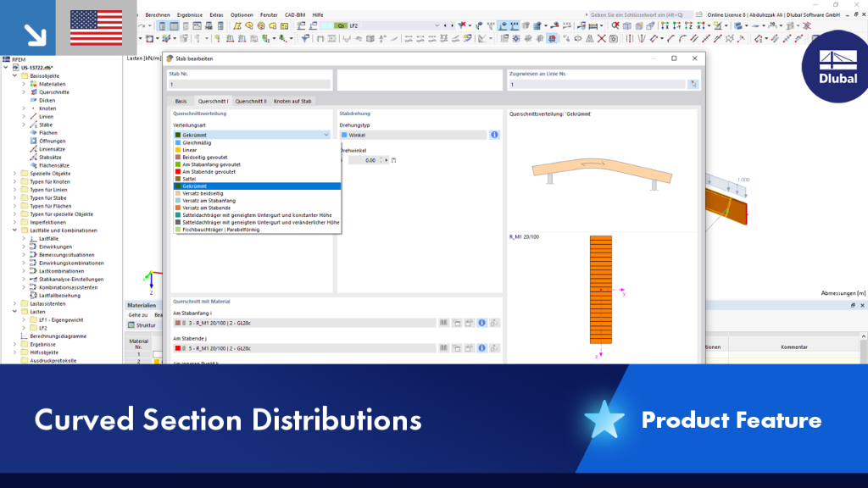Click the red delete X toolbar icon

click(x=601, y=39)
